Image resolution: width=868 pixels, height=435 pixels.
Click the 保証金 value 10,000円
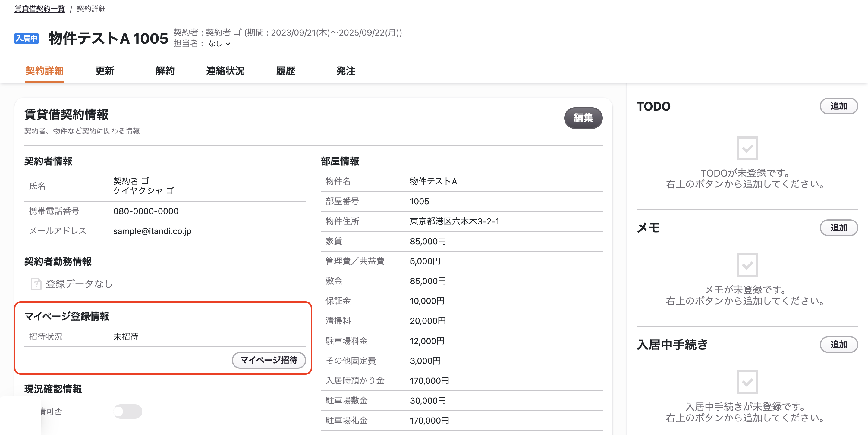427,301
